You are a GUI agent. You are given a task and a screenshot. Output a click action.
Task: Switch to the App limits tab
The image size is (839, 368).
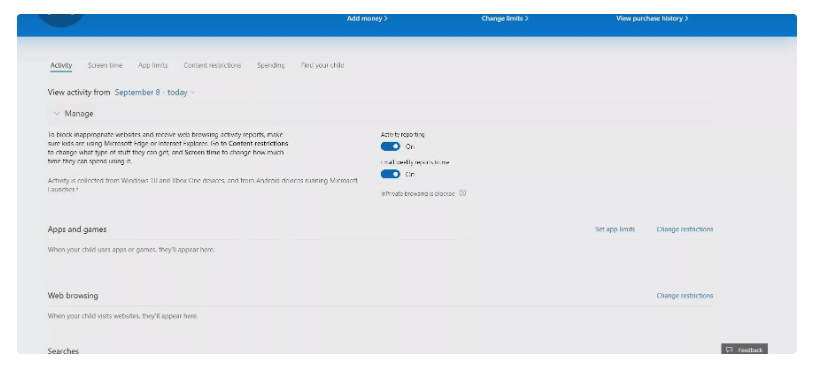[x=153, y=65]
